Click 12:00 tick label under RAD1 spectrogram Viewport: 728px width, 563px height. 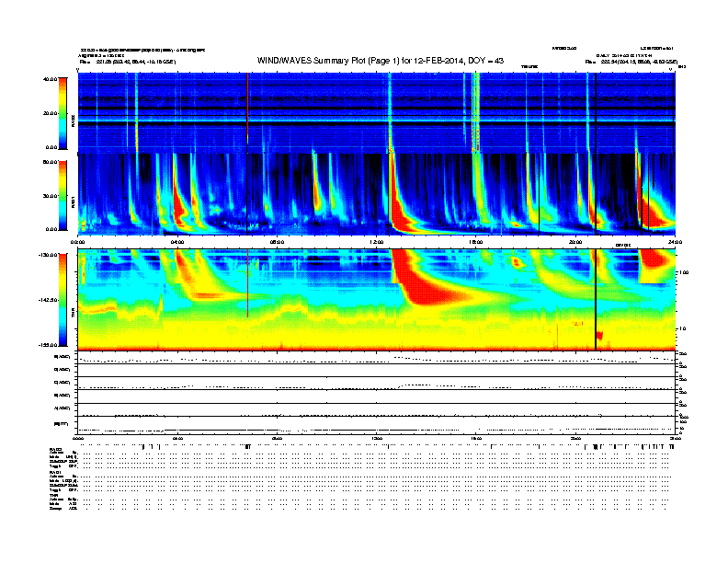(377, 242)
